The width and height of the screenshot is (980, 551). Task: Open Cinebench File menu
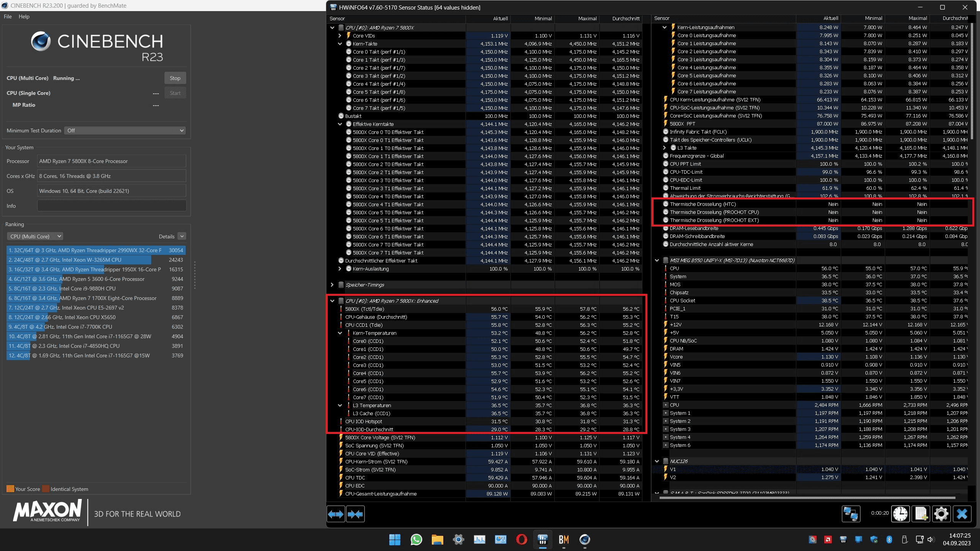coord(8,16)
